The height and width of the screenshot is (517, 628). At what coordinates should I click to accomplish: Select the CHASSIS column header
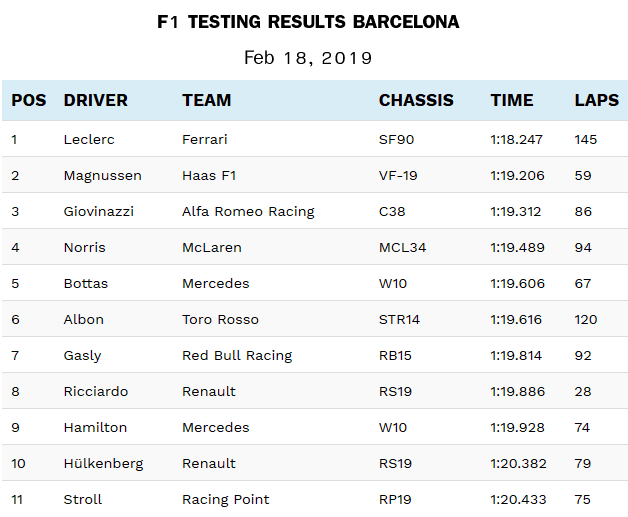coord(416,100)
